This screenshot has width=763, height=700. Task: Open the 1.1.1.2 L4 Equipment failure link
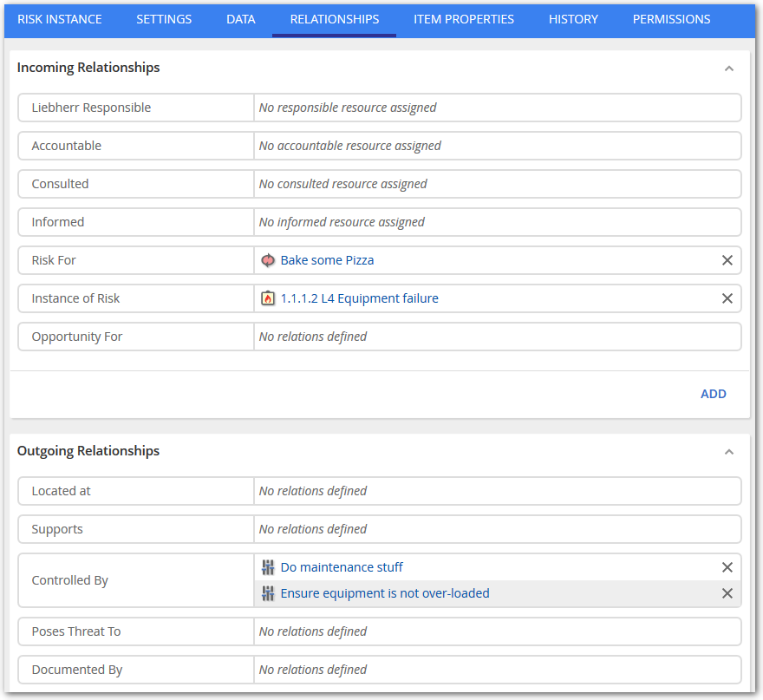(359, 298)
